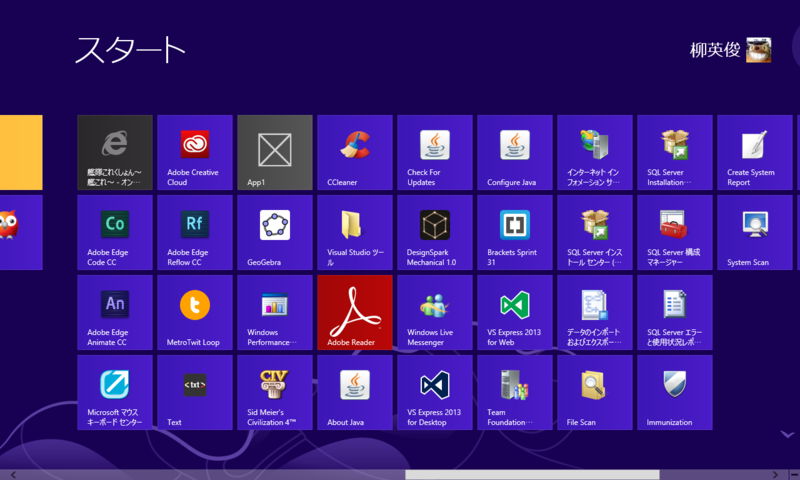Screen dimensions: 800x480
Task: Open the orange partially visible tile
Action: pyautogui.click(x=21, y=153)
